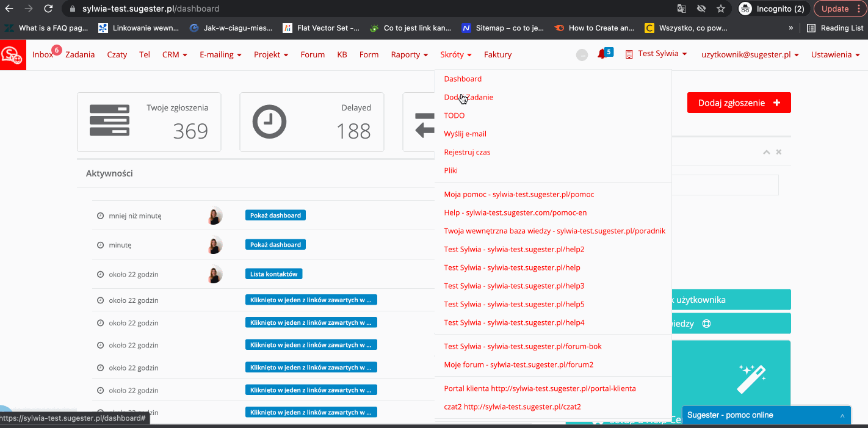
Task: Select Dodaj Zadanie from Skróty menu
Action: point(469,97)
